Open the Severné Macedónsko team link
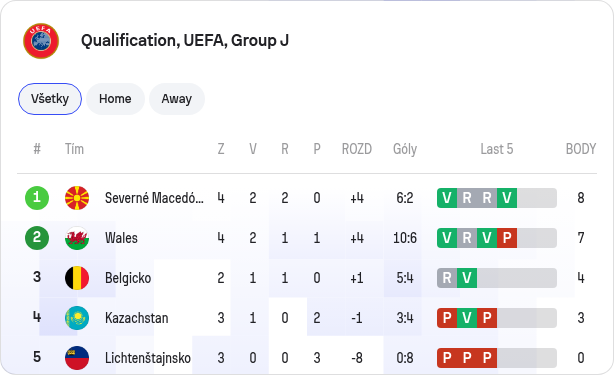Screen dimensions: 614x375 [x=154, y=198]
